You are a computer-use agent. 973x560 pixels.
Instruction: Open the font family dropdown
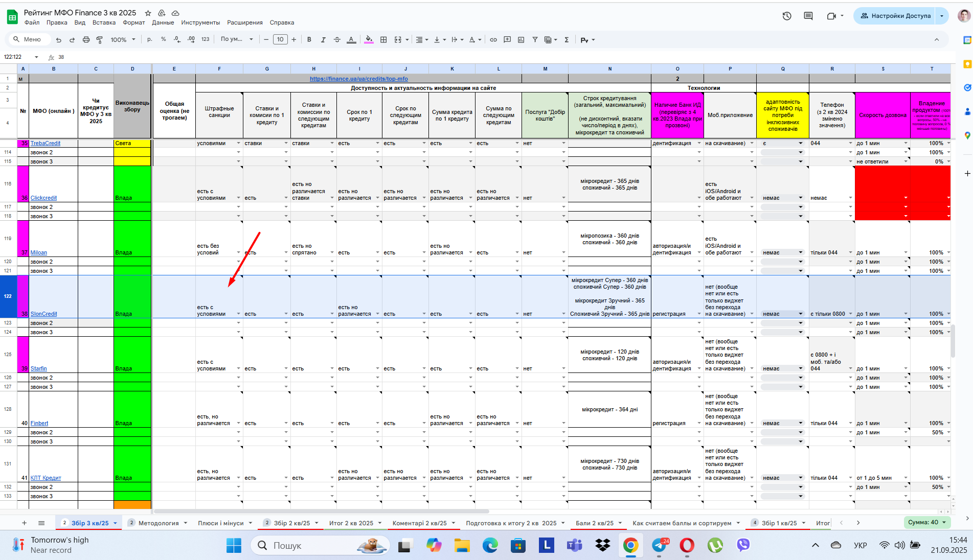[x=237, y=39]
